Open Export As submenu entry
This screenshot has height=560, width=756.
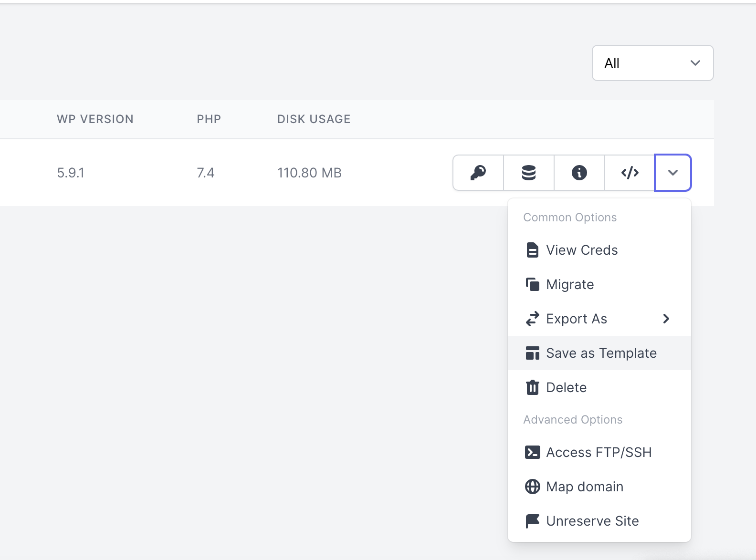coord(599,319)
